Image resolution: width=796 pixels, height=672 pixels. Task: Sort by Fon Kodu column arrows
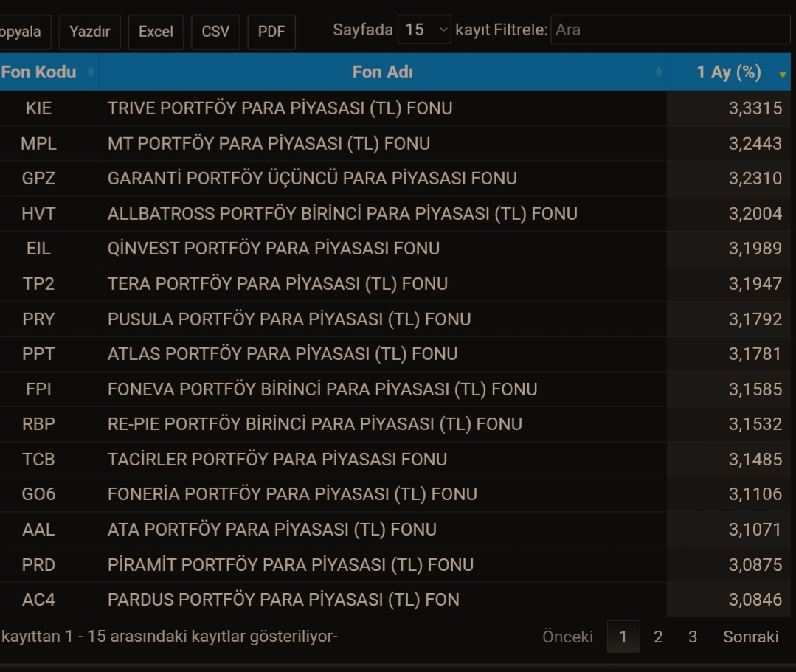(x=91, y=72)
